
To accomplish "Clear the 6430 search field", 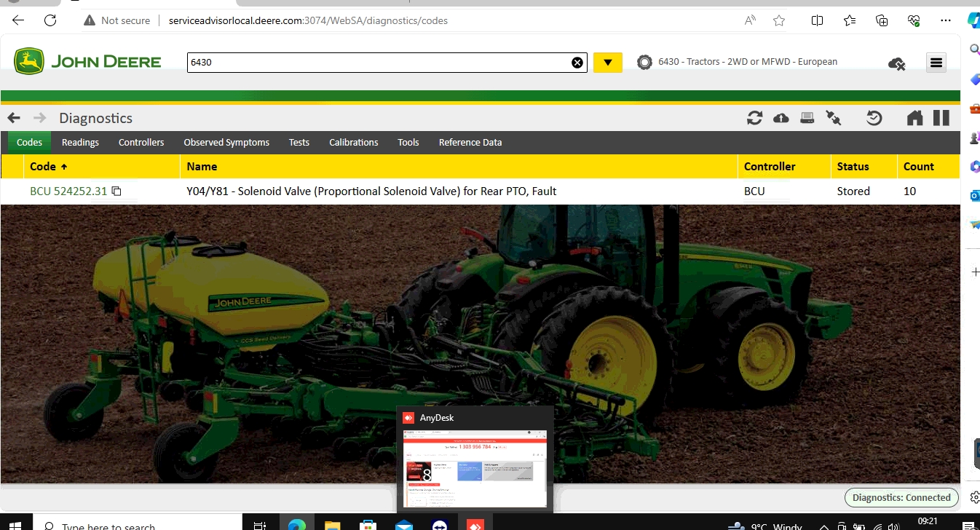I will click(x=577, y=62).
